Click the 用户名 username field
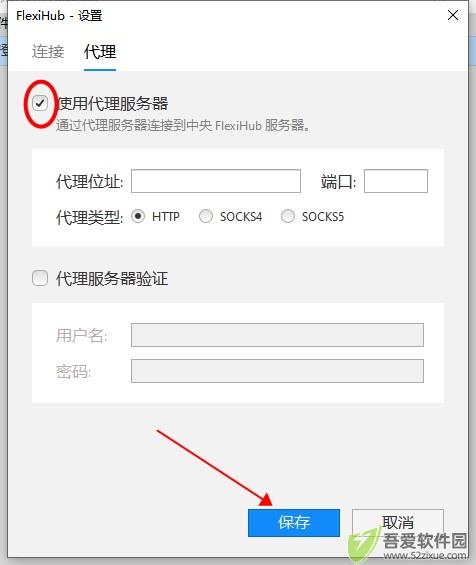 point(277,335)
